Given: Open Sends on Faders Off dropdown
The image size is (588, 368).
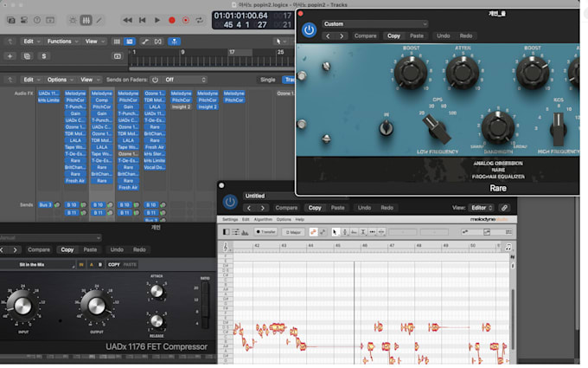Looking at the screenshot, I should coord(185,80).
